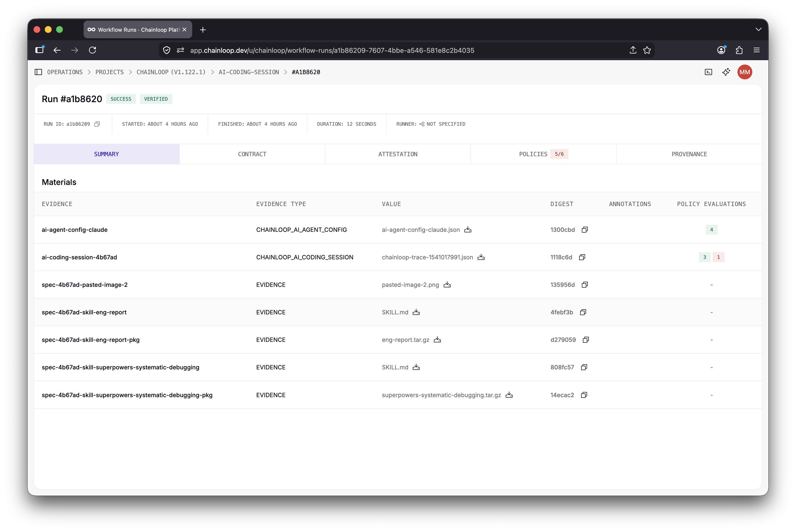The height and width of the screenshot is (532, 796).
Task: Open the browser sidebar view icon
Action: click(40, 50)
